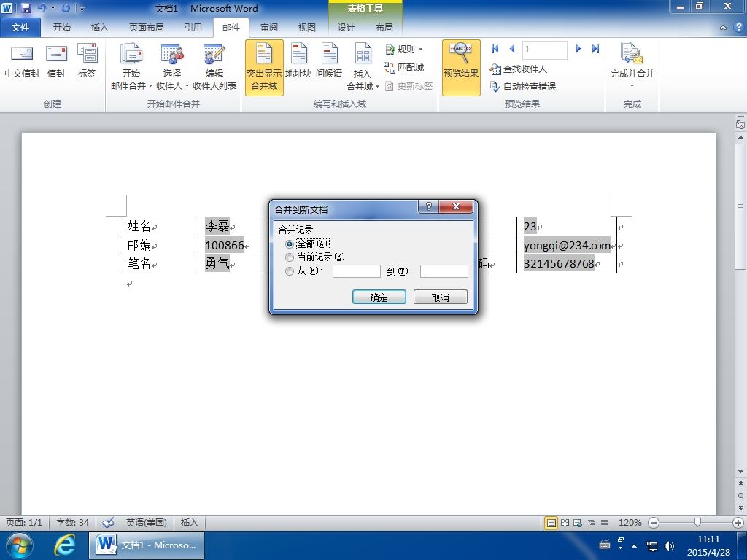Viewport: 747px width, 560px height.
Task: Click the Word Help question mark icon
Action: click(x=738, y=28)
